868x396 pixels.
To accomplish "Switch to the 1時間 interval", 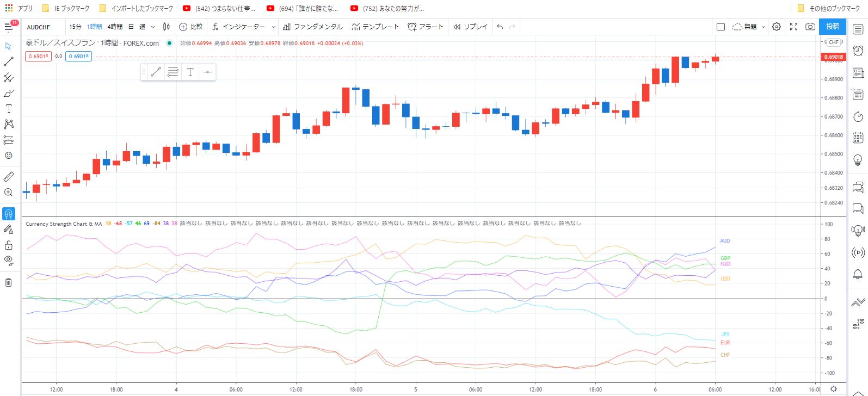I will pyautogui.click(x=94, y=27).
